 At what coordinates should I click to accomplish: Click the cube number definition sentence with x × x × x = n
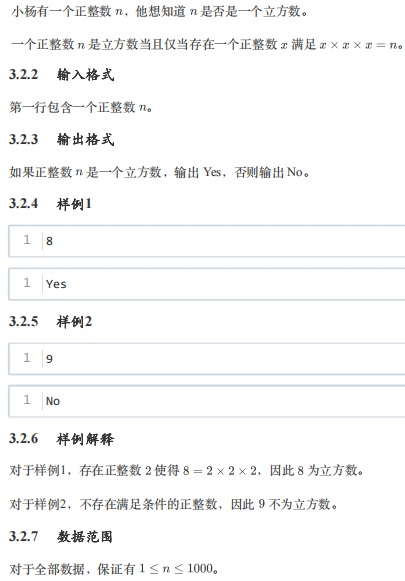[207, 44]
